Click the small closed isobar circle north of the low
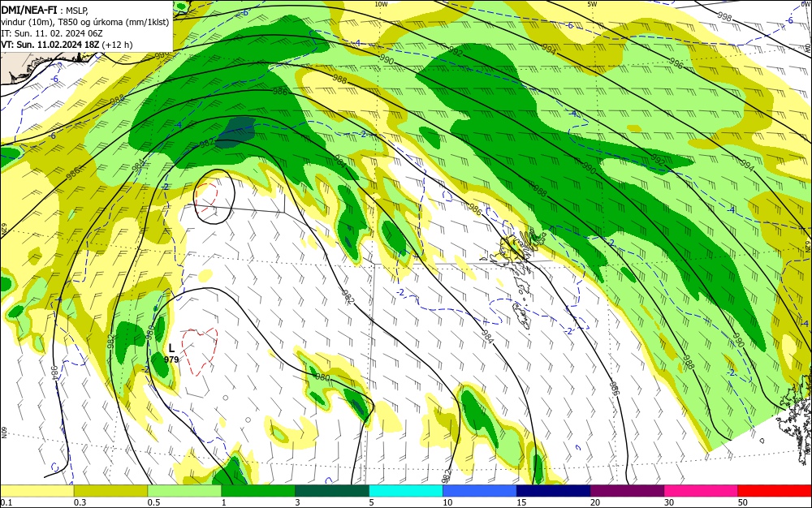Image resolution: width=812 pixels, height=508 pixels. (214, 196)
